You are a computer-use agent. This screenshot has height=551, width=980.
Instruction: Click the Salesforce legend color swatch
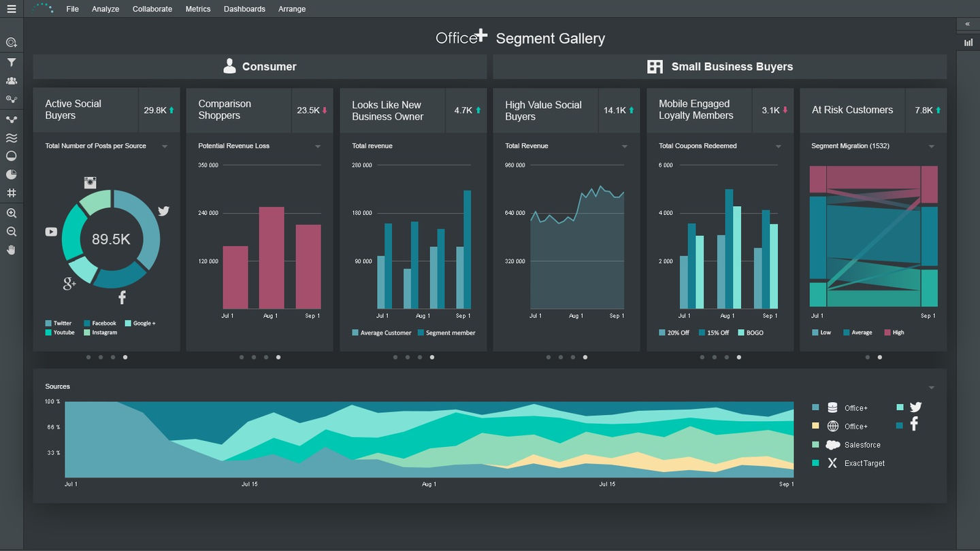tap(816, 445)
